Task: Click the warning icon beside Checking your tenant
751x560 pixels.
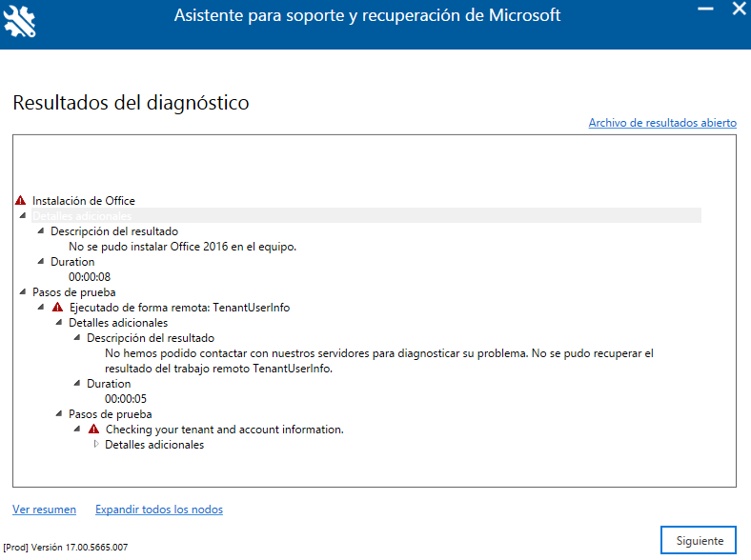Action: click(x=93, y=430)
